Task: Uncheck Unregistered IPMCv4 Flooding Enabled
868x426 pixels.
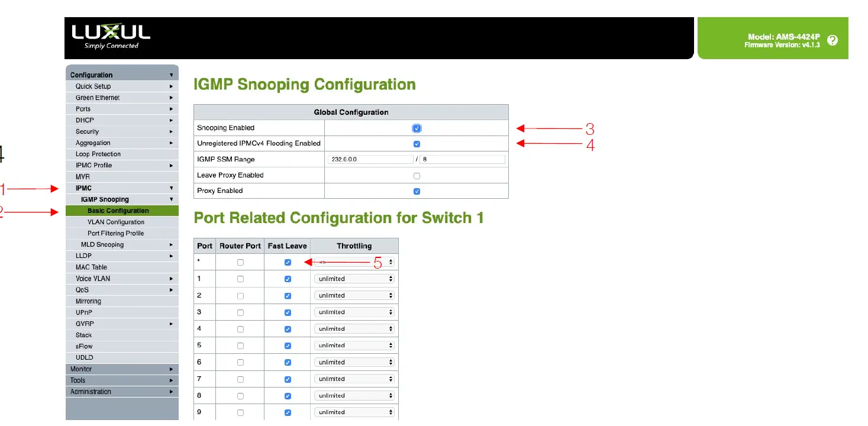Action: tap(416, 143)
